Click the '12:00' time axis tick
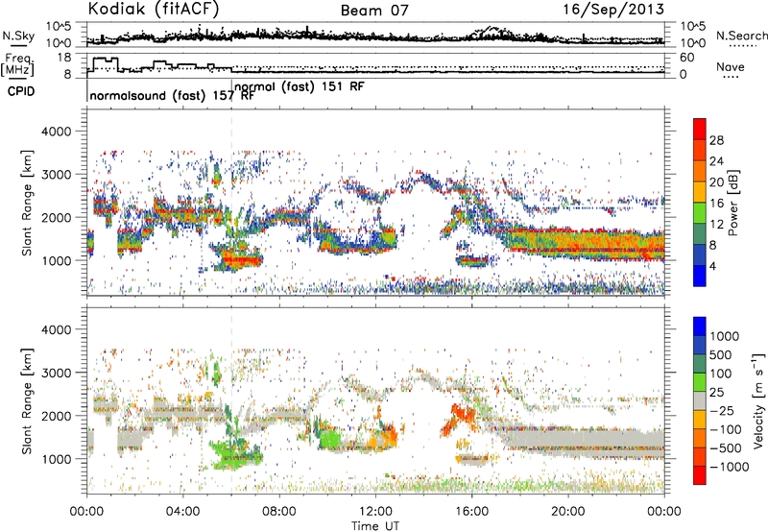Screen dimensions: 768x532 tap(375, 512)
